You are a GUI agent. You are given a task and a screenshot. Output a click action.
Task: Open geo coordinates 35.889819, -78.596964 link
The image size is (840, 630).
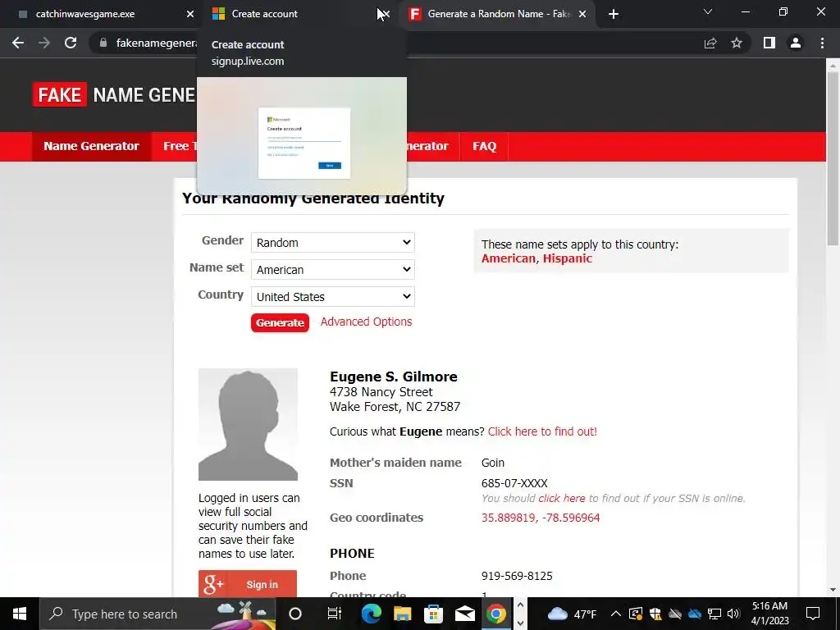[x=541, y=518]
